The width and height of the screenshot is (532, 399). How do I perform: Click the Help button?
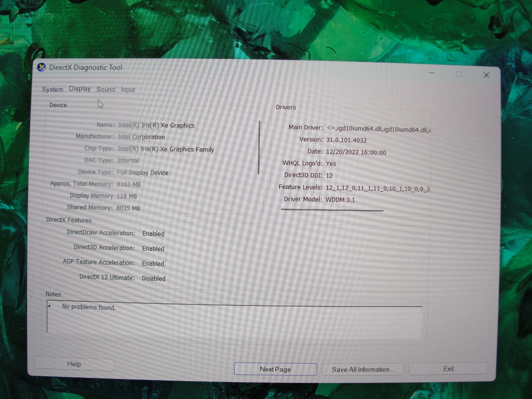pos(74,364)
